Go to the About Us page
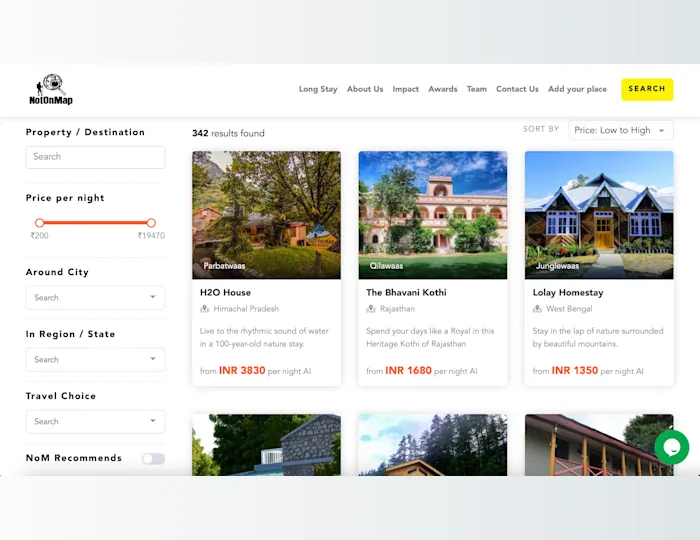Image resolution: width=700 pixels, height=540 pixels. [365, 89]
